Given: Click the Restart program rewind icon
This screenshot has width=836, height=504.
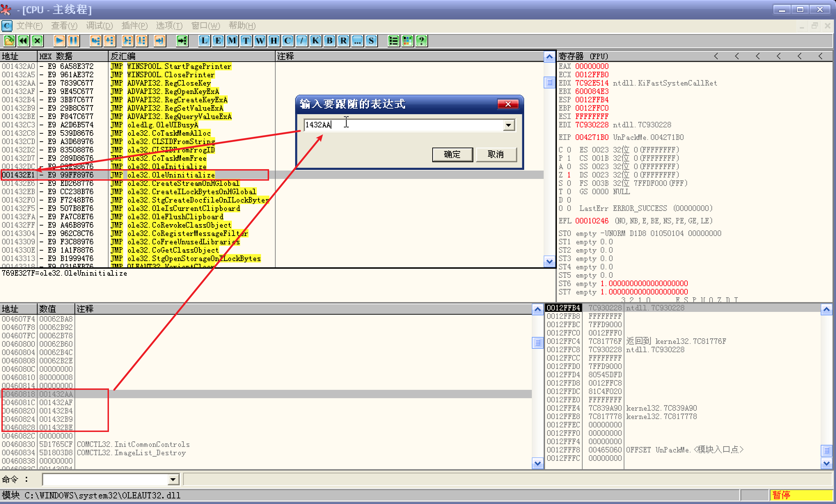Looking at the screenshot, I should [x=23, y=41].
